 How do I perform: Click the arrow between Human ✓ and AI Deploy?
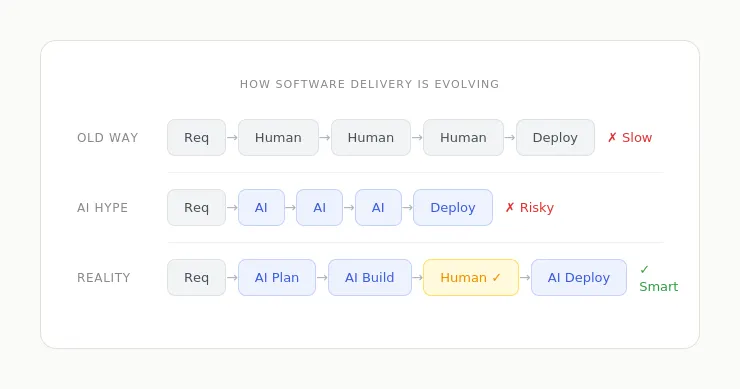tap(525, 278)
